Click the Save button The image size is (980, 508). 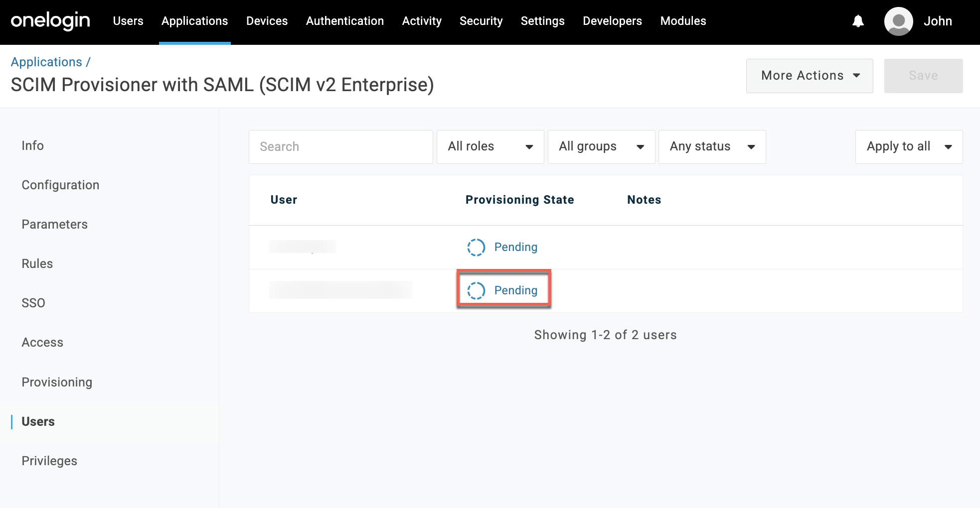pyautogui.click(x=923, y=76)
